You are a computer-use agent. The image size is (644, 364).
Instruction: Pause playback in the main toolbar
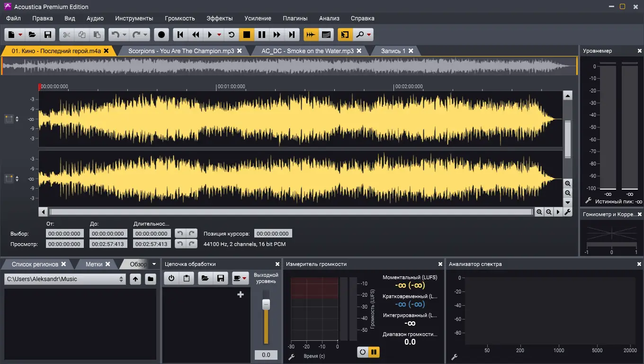[262, 35]
